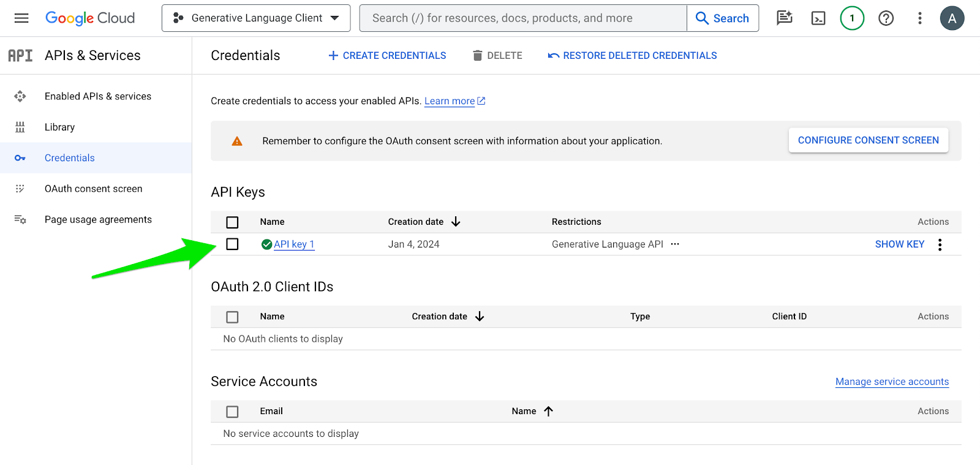Open actions kebab menu for API key 1
Viewport: 980px width, 465px height.
point(940,244)
